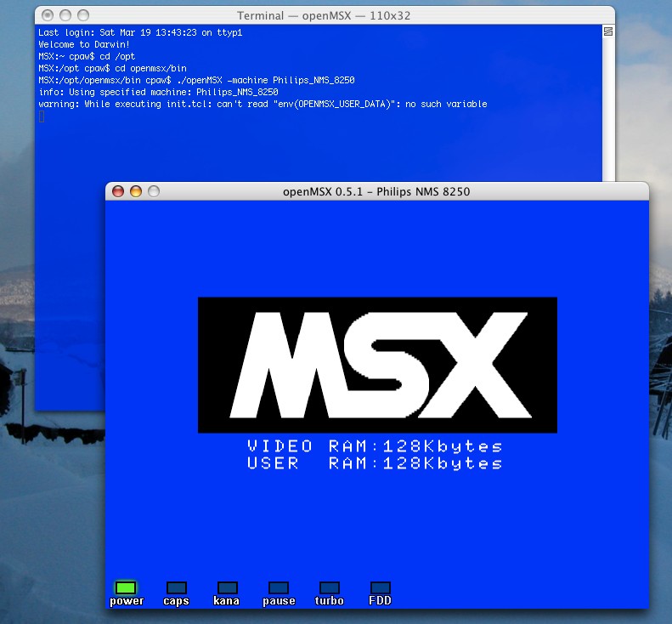Click the 'info: Using specified machine' line

158,92
